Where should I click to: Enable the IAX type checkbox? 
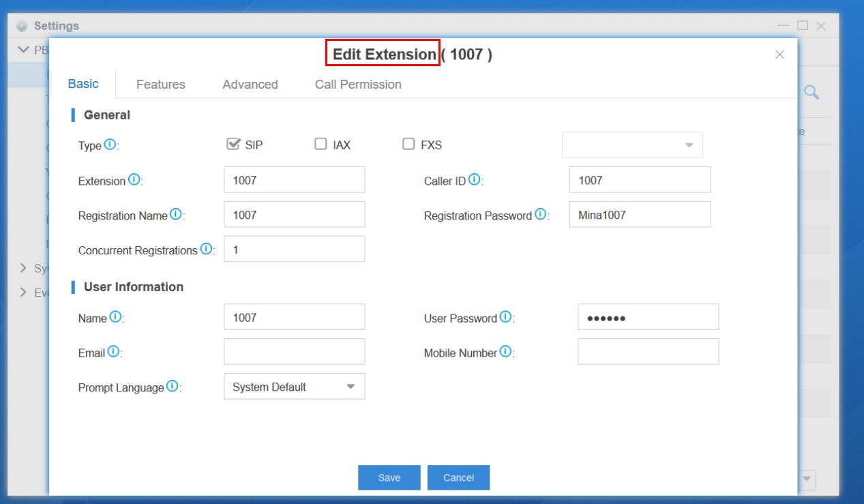(x=321, y=144)
